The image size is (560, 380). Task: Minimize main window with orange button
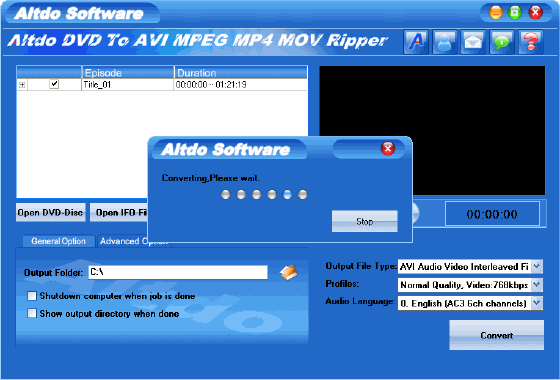[x=496, y=13]
